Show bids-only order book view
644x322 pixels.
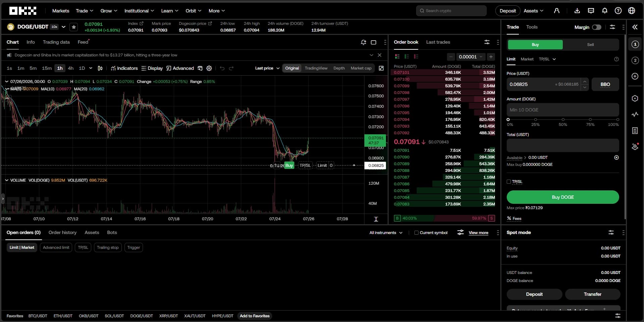[x=407, y=56]
